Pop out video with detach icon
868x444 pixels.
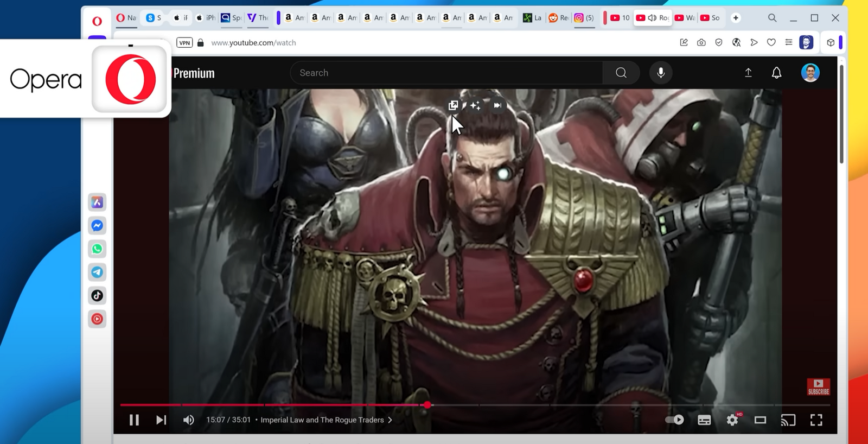[454, 105]
